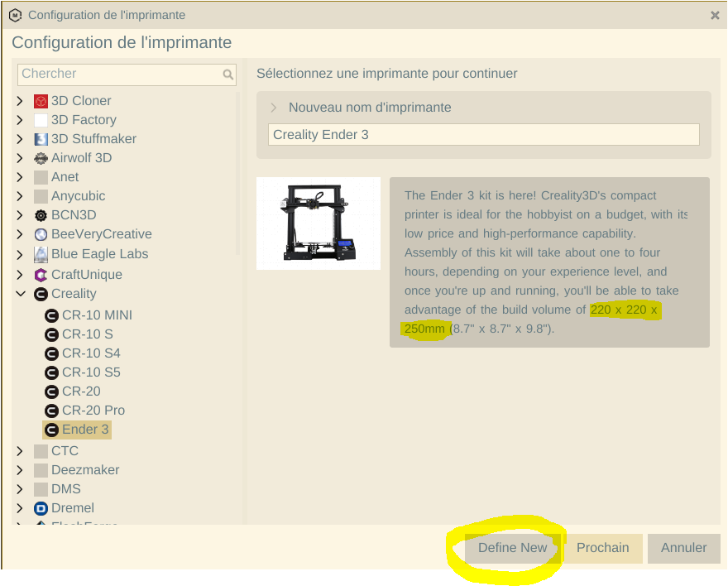Click the CraftUnique purple hexagon icon
The image size is (728, 586).
(41, 275)
